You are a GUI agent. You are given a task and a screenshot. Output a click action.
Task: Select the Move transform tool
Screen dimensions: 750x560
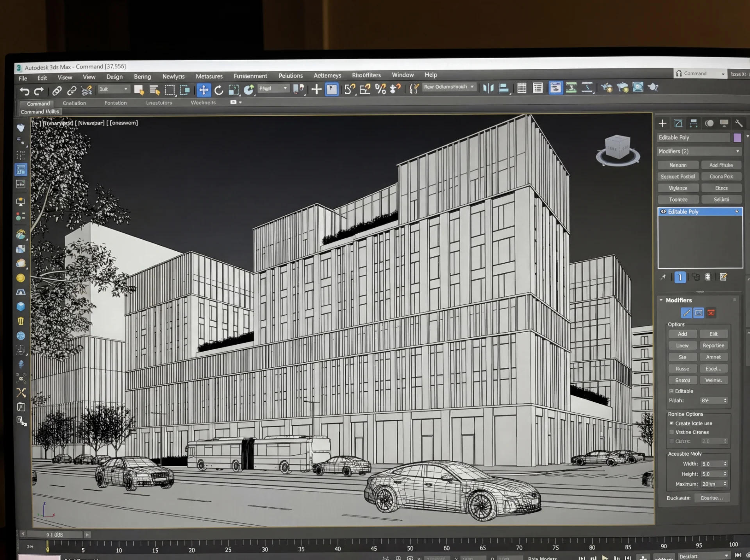coord(204,90)
